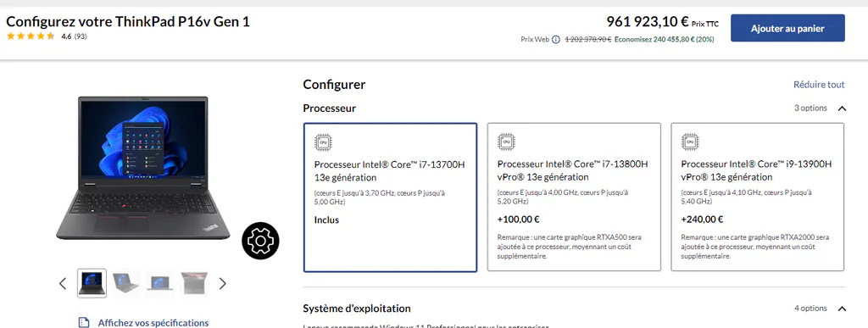Show previous product image with left arrow

(x=63, y=284)
